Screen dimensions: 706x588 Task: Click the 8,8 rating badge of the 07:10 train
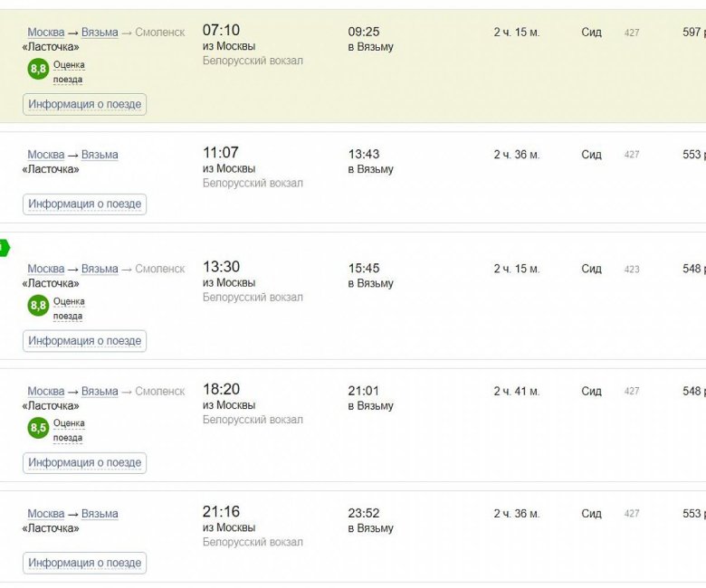pos(38,69)
